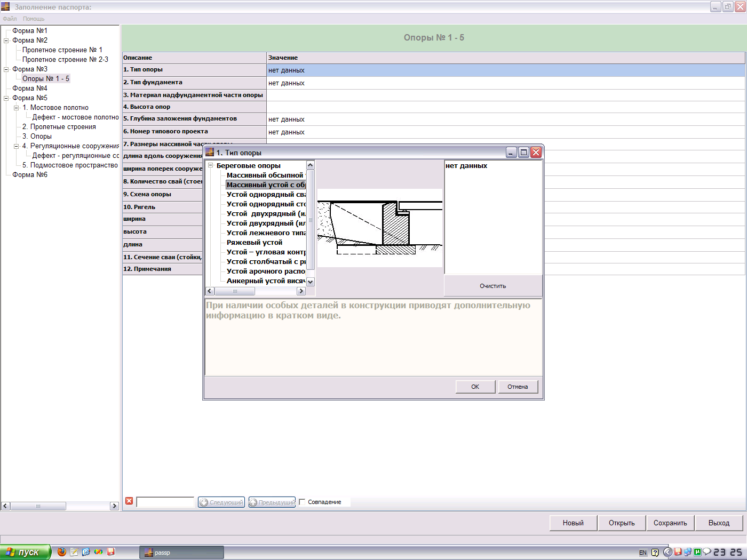
Task: Show hidden tray icons with the arrow
Action: (x=667, y=552)
